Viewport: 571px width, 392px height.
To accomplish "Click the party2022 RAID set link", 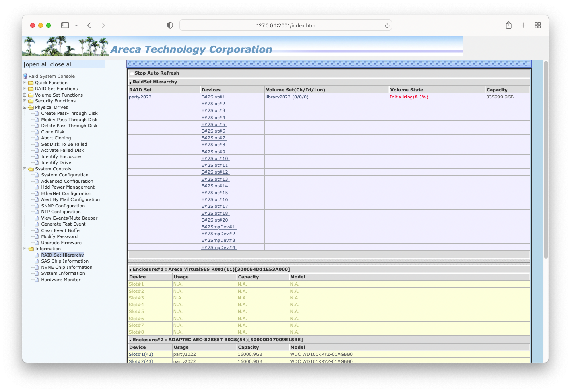I will click(x=140, y=97).
